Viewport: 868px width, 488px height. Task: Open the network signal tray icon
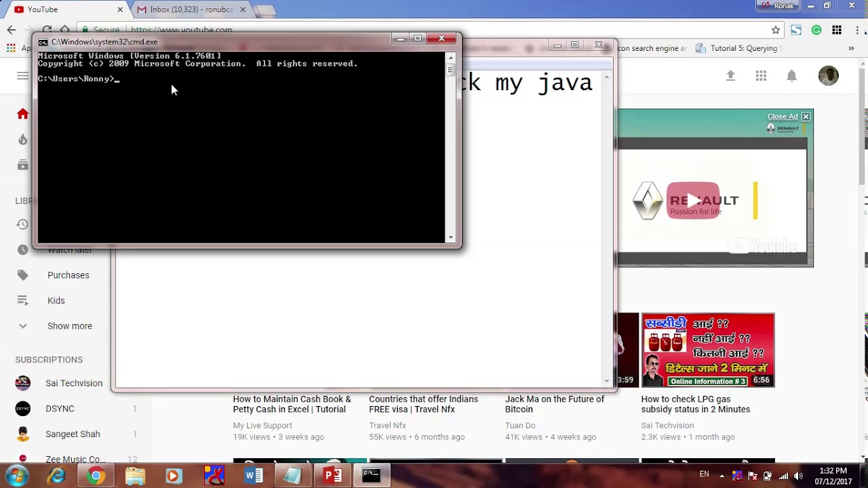click(783, 476)
